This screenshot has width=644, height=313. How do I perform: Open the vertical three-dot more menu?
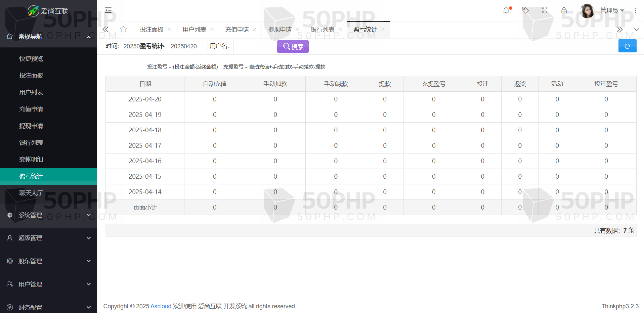coord(635,10)
